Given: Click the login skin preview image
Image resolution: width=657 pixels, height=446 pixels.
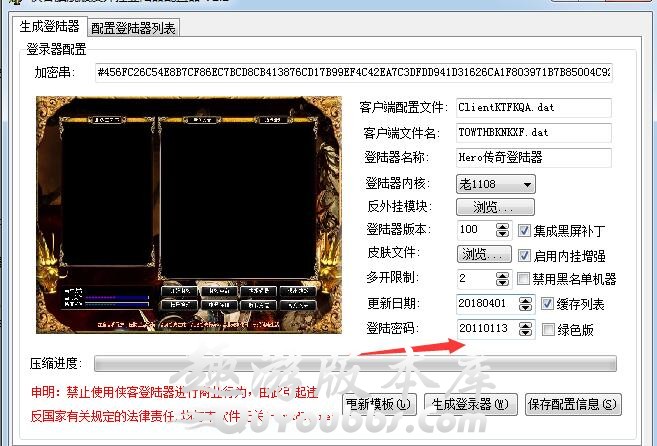Looking at the screenshot, I should [189, 215].
